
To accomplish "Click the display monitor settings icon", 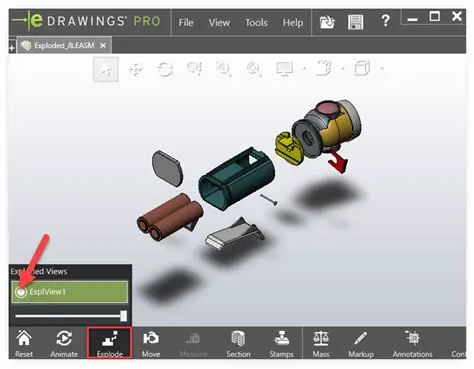I will [284, 69].
